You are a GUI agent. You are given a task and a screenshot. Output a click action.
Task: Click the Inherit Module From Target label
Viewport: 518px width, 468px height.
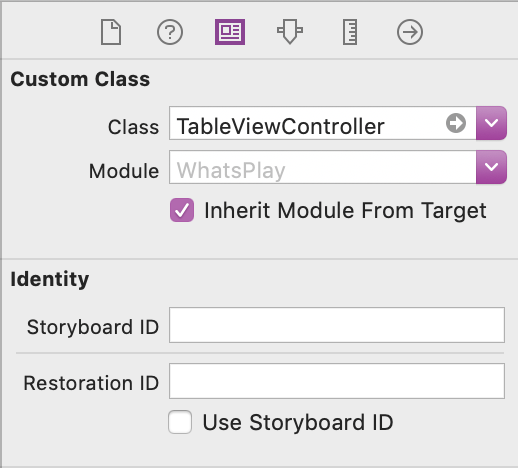345,211
